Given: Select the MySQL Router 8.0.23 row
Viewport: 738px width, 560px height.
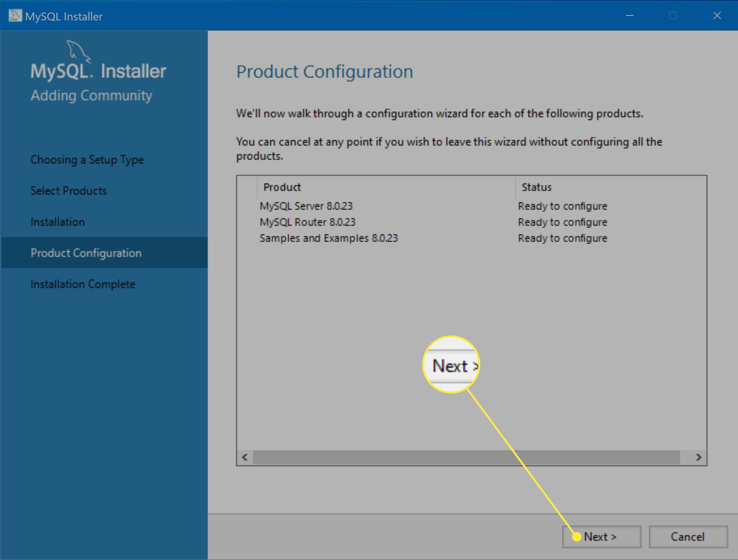Looking at the screenshot, I should 471,222.
